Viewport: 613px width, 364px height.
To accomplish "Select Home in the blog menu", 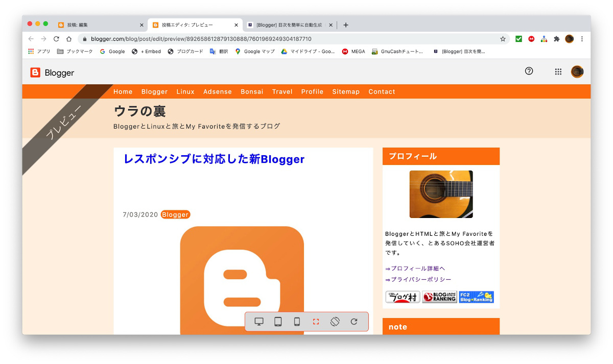I will click(123, 92).
